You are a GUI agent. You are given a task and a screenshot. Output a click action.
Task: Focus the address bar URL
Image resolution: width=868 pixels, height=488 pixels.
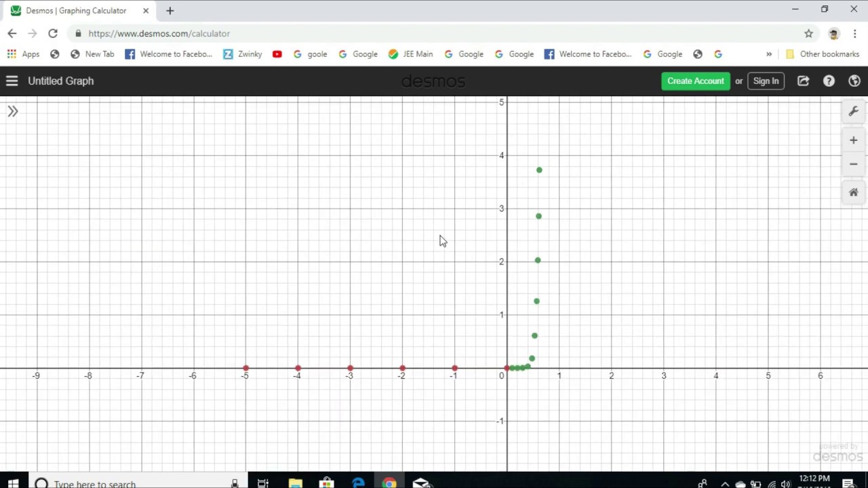pyautogui.click(x=159, y=33)
